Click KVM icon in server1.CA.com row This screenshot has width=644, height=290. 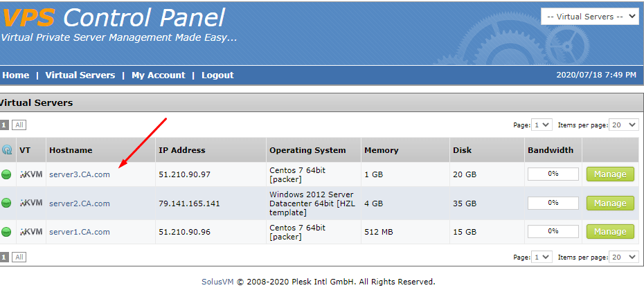tap(31, 232)
